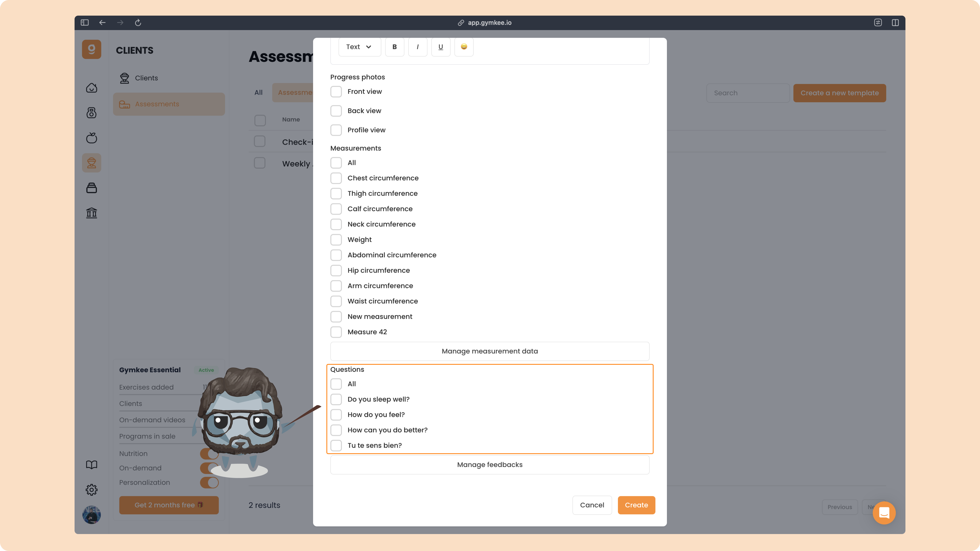980x551 pixels.
Task: Check Waist circumference
Action: tap(336, 301)
